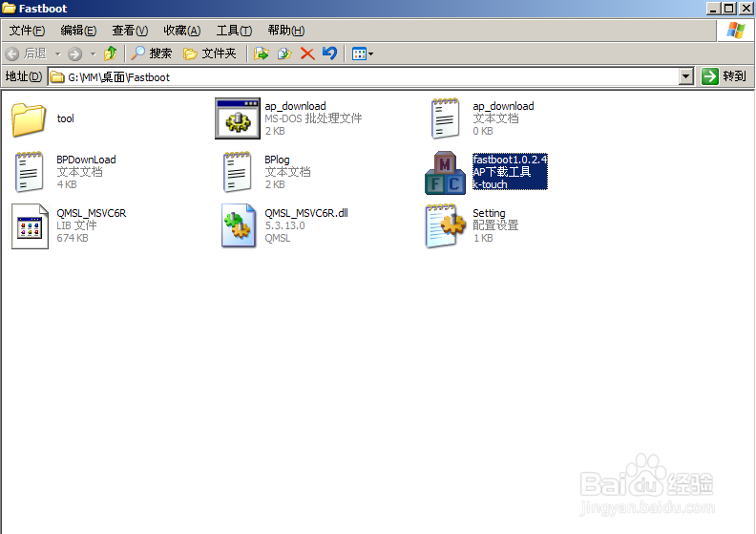This screenshot has height=534, width=756.
Task: Click the highlighted fastboot1.0.2.4 file name
Action: (x=510, y=160)
